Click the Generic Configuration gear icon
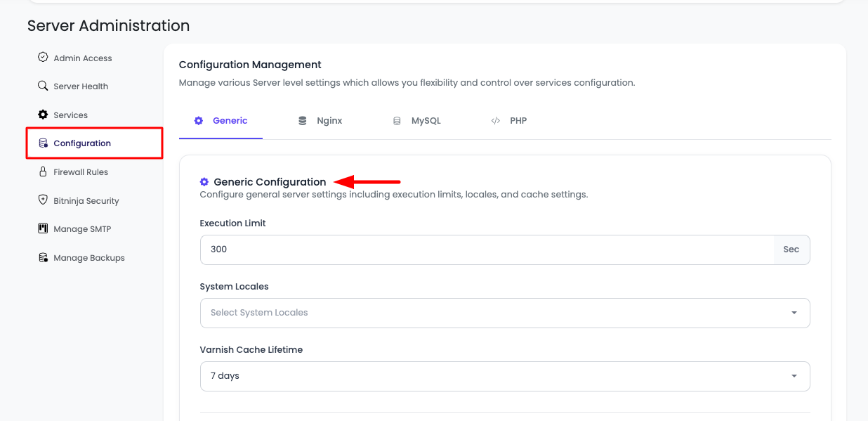 click(204, 181)
